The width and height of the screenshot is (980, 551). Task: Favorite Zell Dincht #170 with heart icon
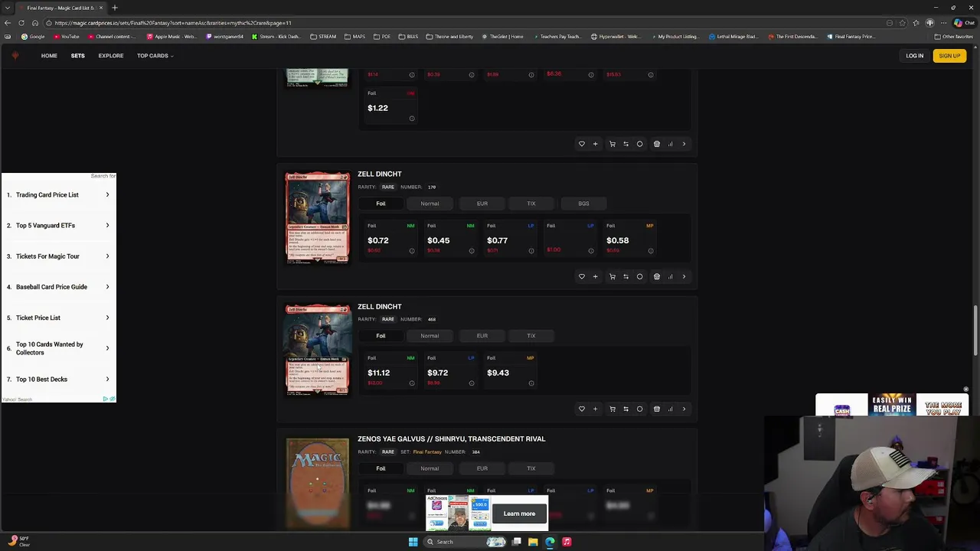[x=581, y=276]
